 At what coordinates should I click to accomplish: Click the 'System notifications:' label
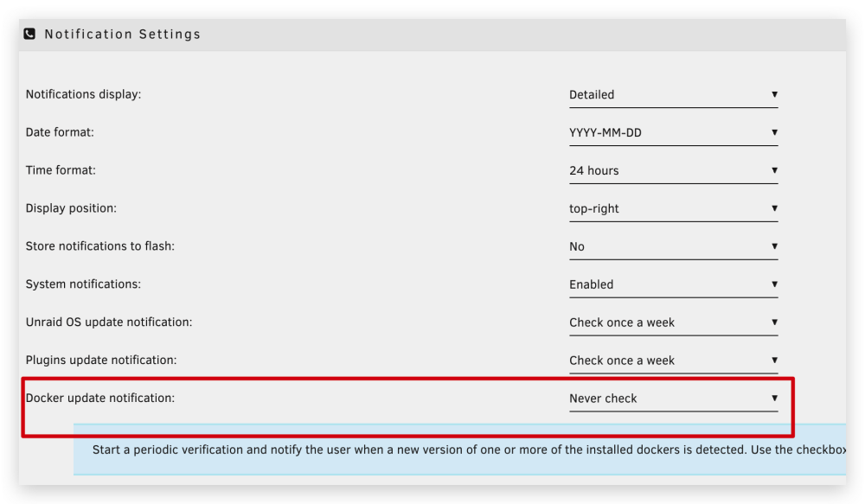[83, 284]
